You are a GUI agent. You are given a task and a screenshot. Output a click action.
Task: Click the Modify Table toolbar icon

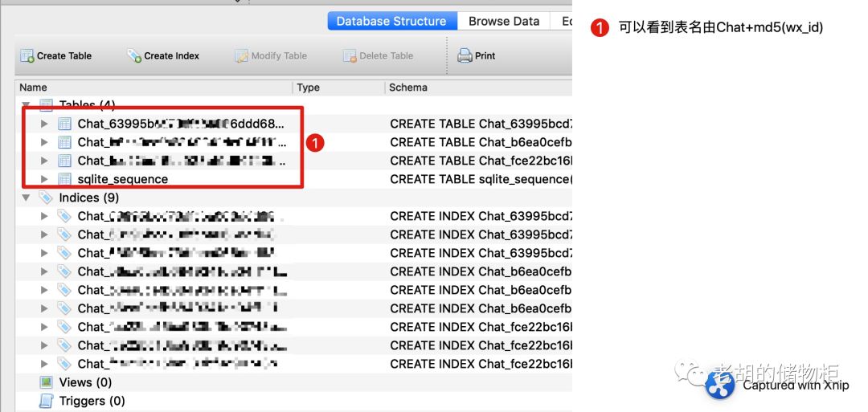(241, 56)
